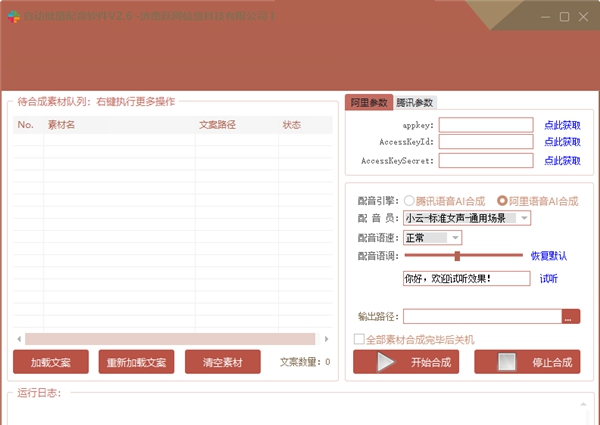Click the 重新加载文案 button
This screenshot has width=600, height=425.
click(136, 362)
